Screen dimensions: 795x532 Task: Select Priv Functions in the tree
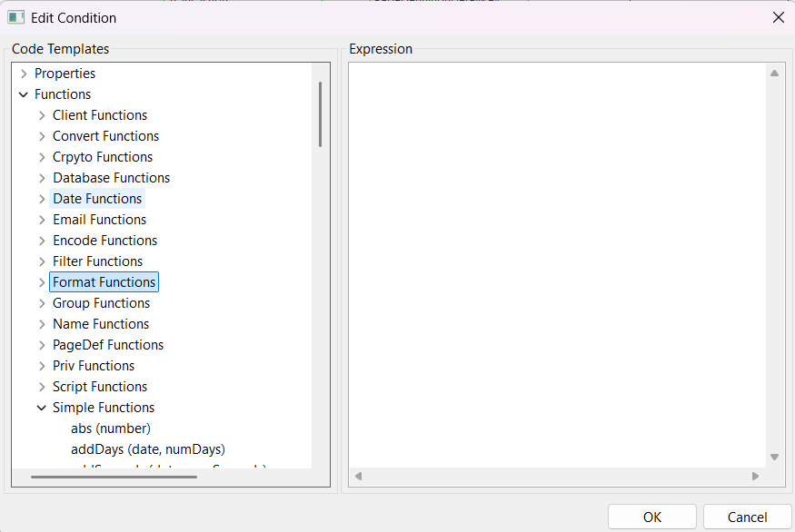(94, 365)
